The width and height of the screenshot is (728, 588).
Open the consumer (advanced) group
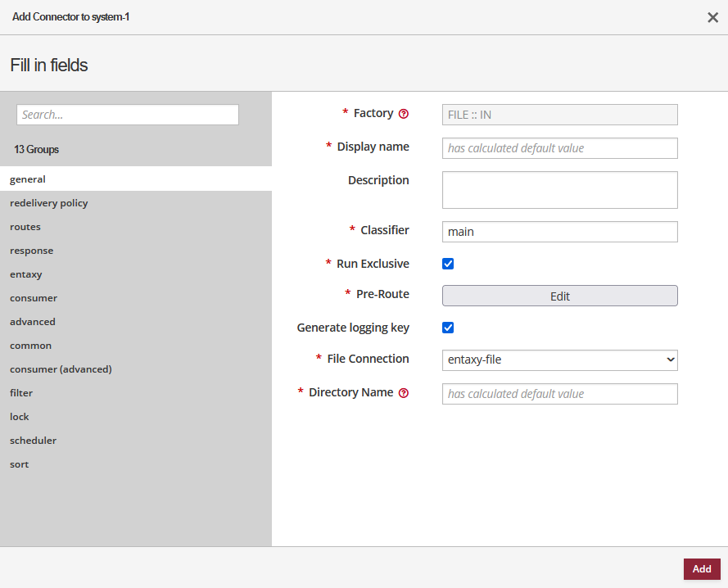(x=61, y=369)
